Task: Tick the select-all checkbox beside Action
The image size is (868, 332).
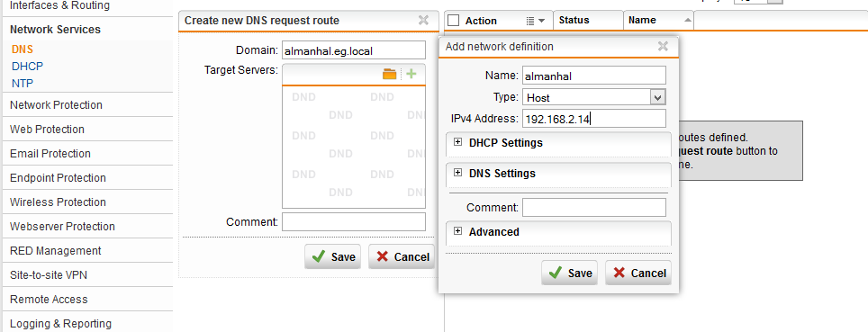Action: click(454, 21)
